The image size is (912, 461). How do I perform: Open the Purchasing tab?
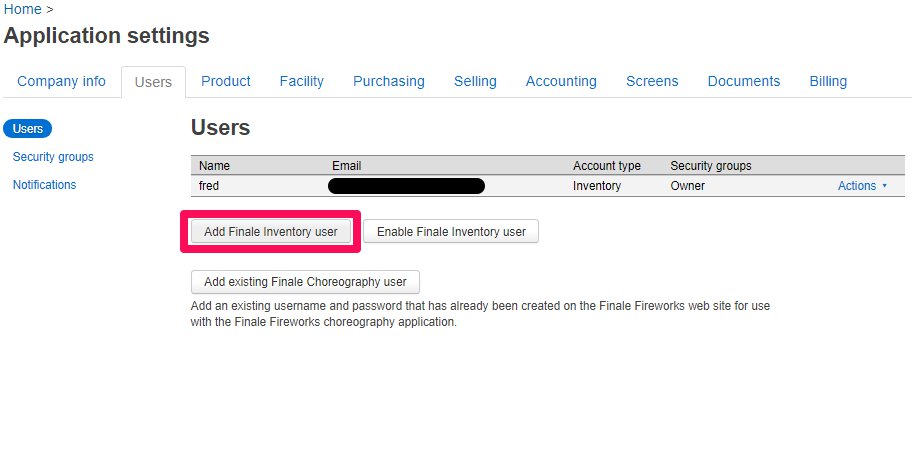[389, 82]
